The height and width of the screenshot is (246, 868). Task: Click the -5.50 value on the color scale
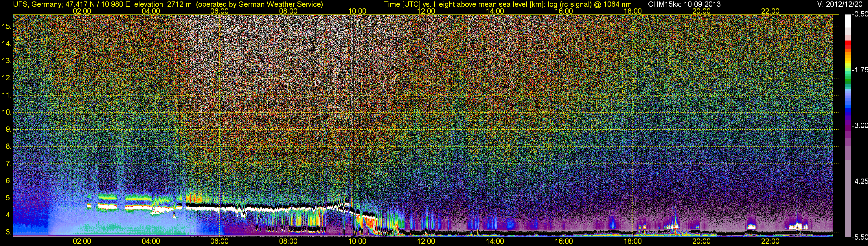point(860,237)
